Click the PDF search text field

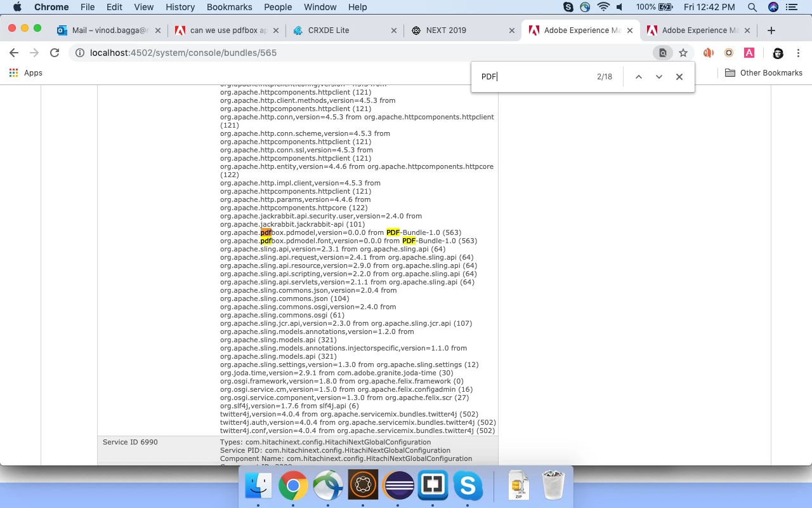[x=535, y=77]
